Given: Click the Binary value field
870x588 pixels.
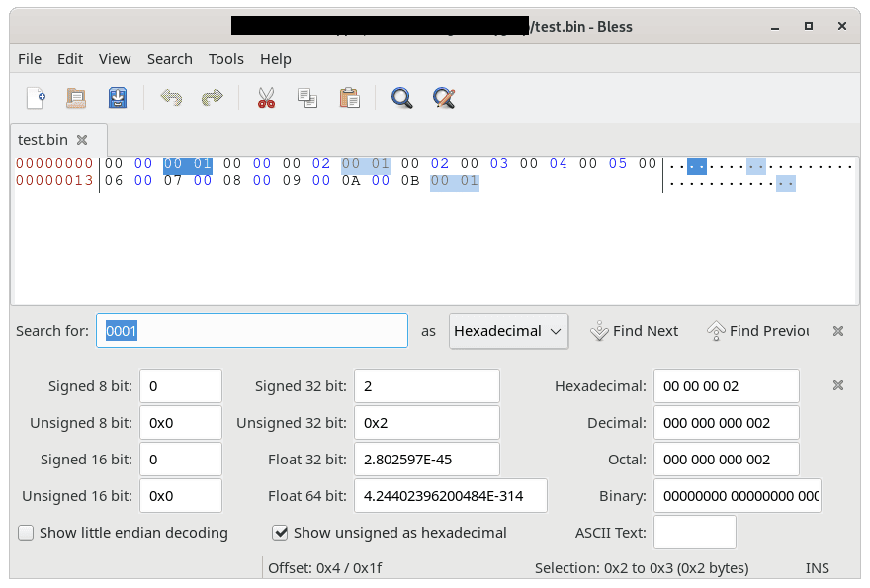Looking at the screenshot, I should pyautogui.click(x=738, y=496).
